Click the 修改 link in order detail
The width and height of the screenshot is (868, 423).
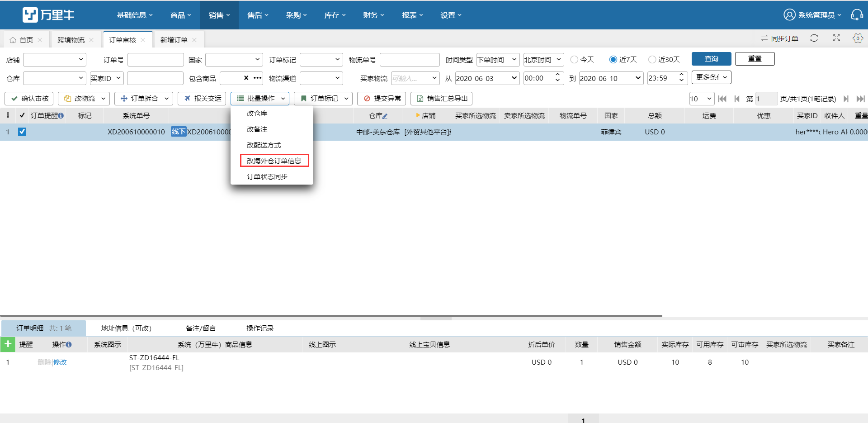tap(60, 362)
